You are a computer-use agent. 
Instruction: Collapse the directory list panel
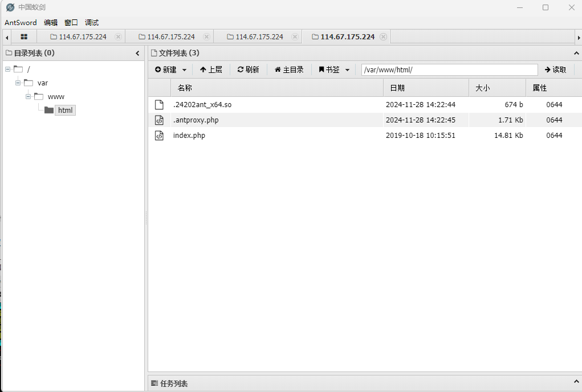pyautogui.click(x=137, y=53)
